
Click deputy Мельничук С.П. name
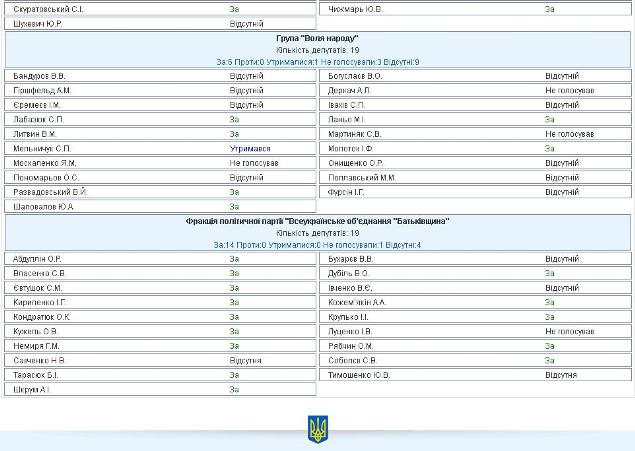pyautogui.click(x=42, y=148)
